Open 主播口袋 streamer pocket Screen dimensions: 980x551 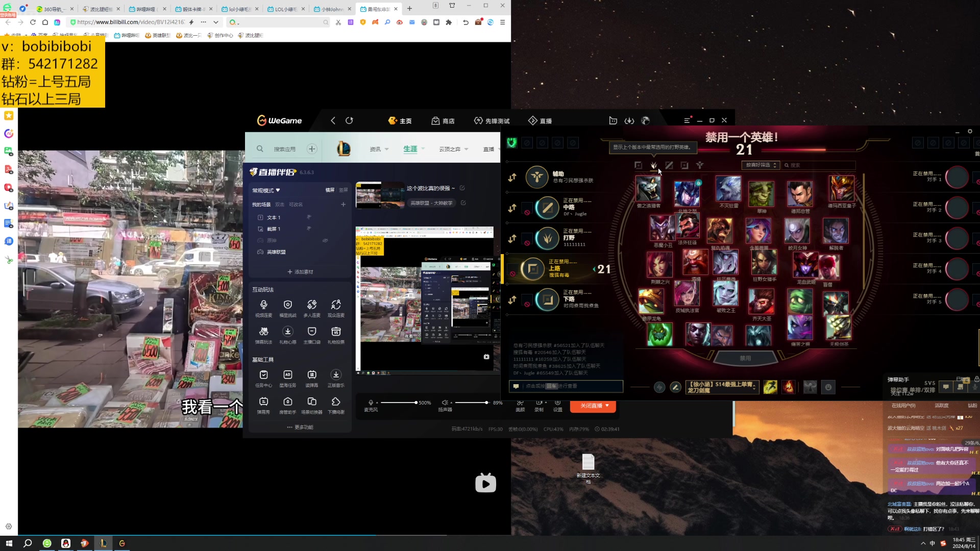click(x=312, y=336)
